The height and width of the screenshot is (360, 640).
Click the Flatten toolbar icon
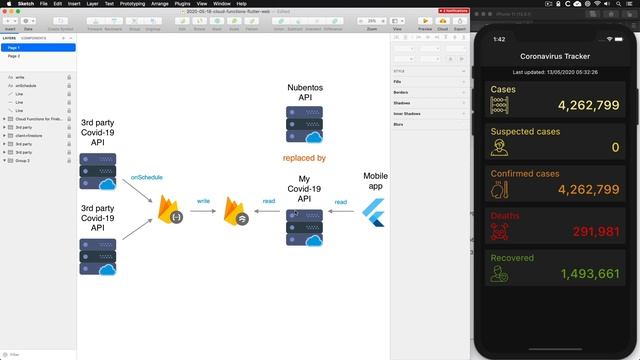pyautogui.click(x=251, y=21)
